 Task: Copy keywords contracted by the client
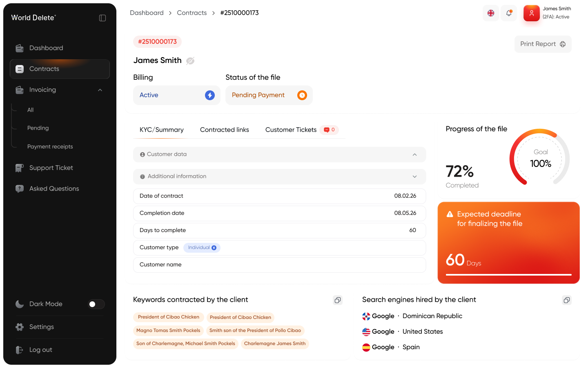[x=338, y=300]
